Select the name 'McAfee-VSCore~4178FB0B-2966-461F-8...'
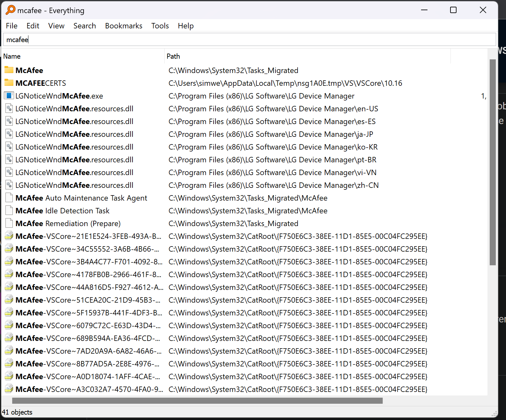506x420 pixels. pyautogui.click(x=88, y=274)
